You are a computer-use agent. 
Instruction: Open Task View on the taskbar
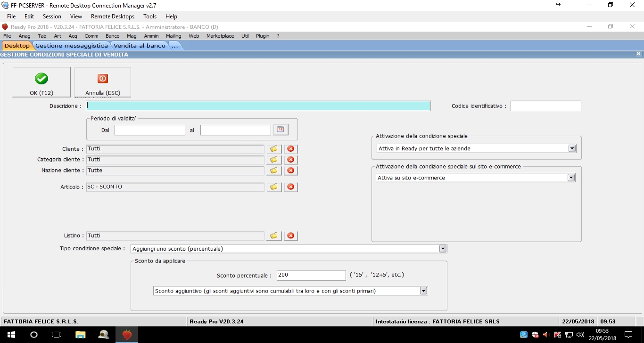[57, 335]
